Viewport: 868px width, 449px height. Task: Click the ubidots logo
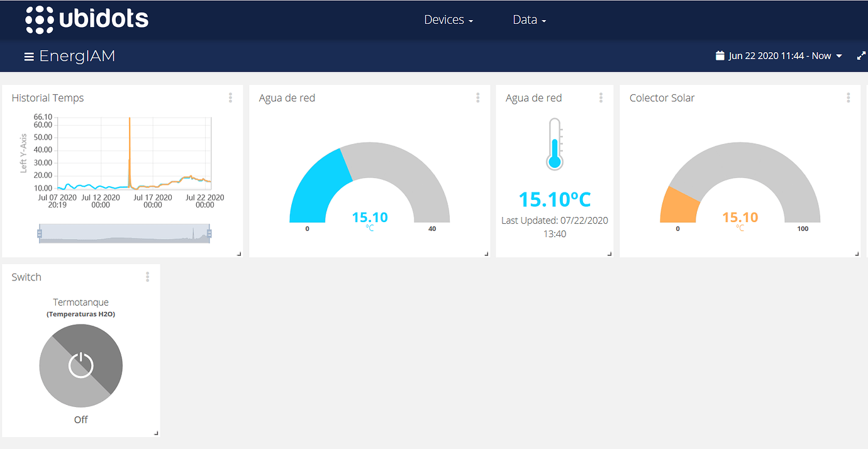click(87, 19)
